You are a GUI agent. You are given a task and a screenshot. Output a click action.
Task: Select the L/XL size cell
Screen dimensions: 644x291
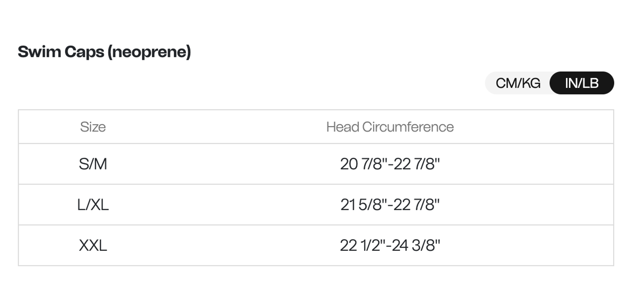pos(93,205)
